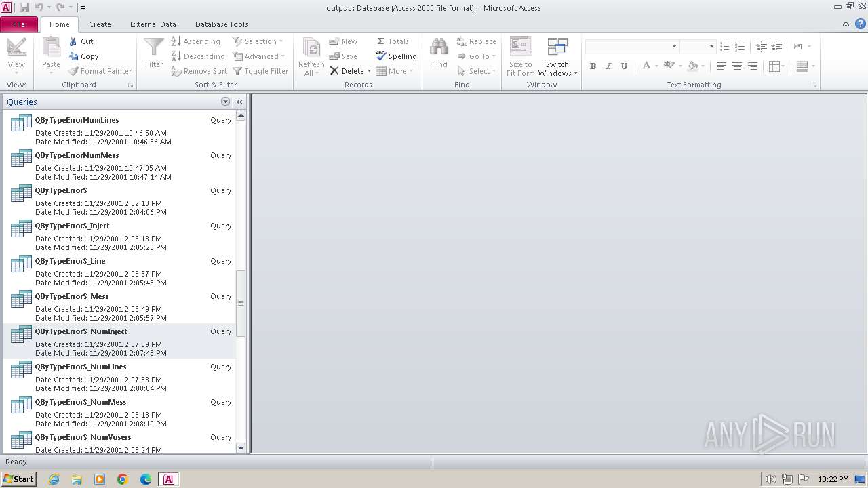The height and width of the screenshot is (488, 868).
Task: Toggle center text alignment
Action: coord(737,66)
